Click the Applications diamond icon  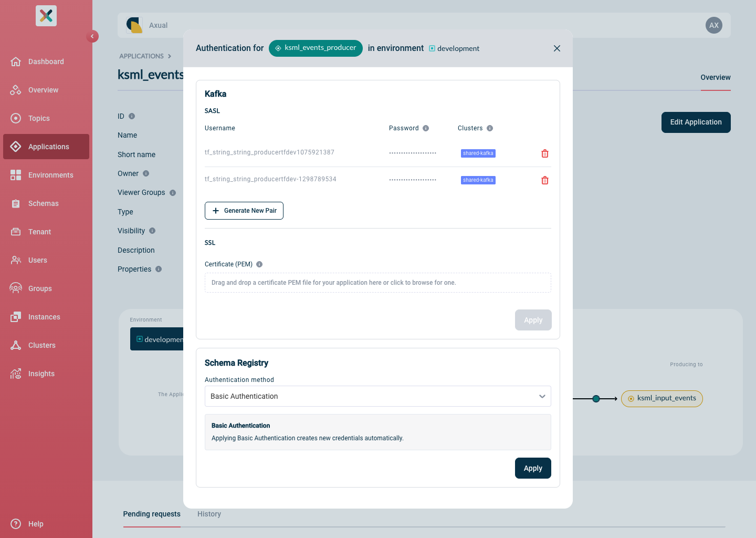coord(16,147)
